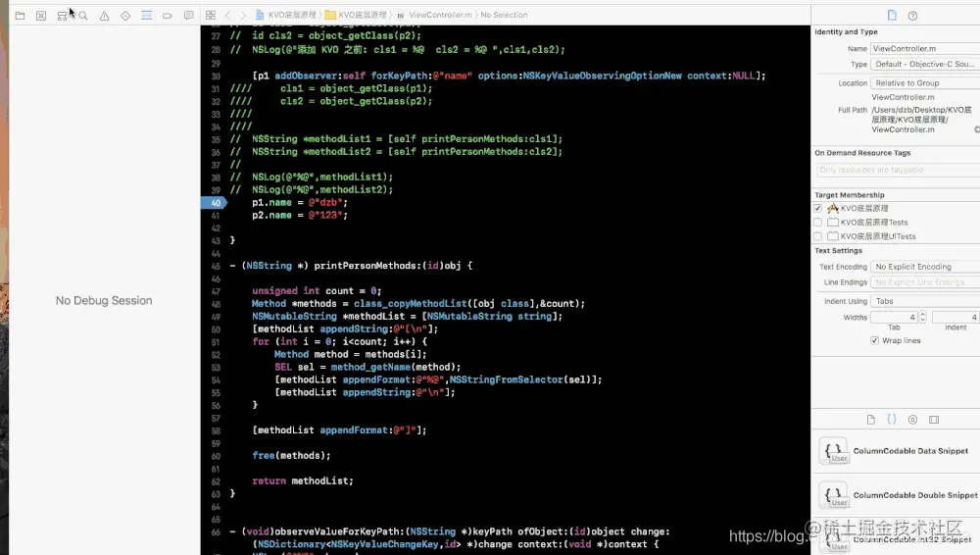The image size is (980, 555).
Task: Open the Text Encoding dropdown
Action: (x=925, y=267)
